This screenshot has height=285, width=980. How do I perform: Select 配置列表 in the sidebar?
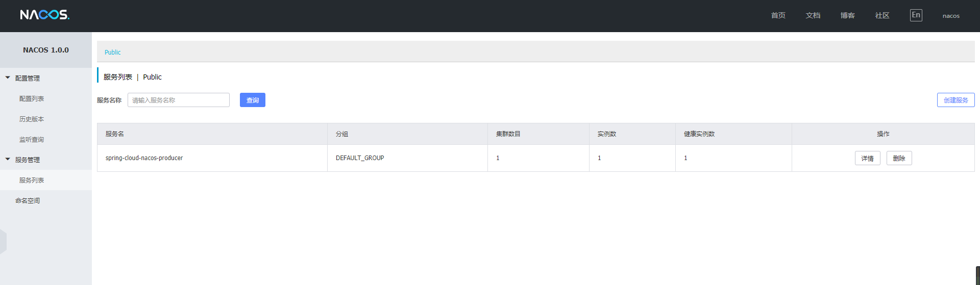tap(32, 98)
